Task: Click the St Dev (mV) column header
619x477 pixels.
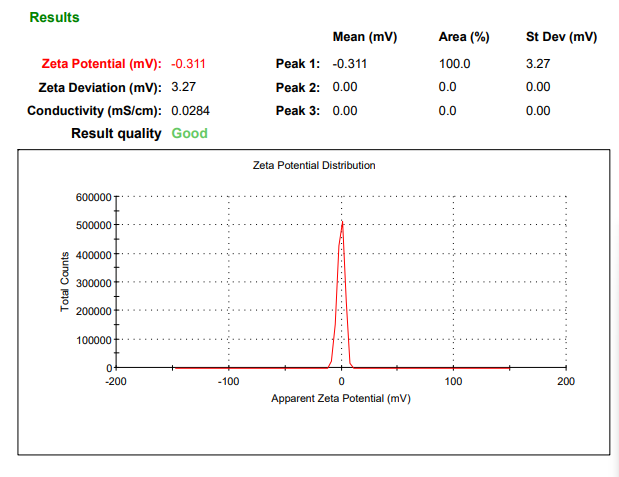Action: (561, 37)
